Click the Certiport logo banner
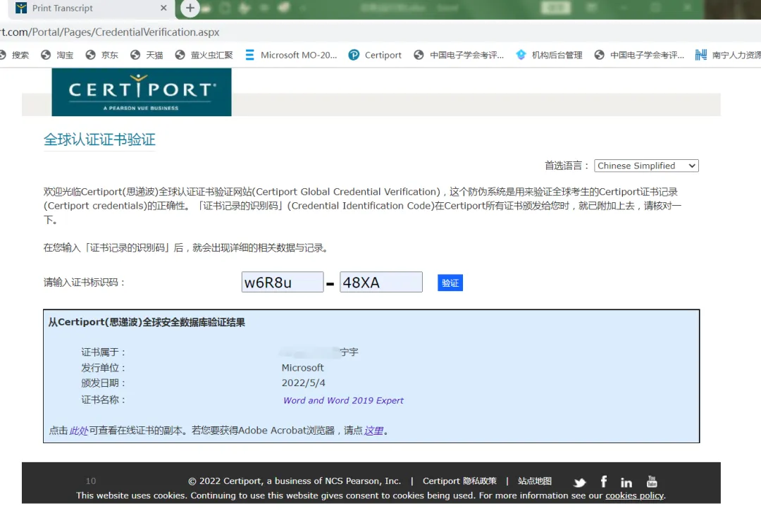The image size is (761, 532). tap(141, 92)
